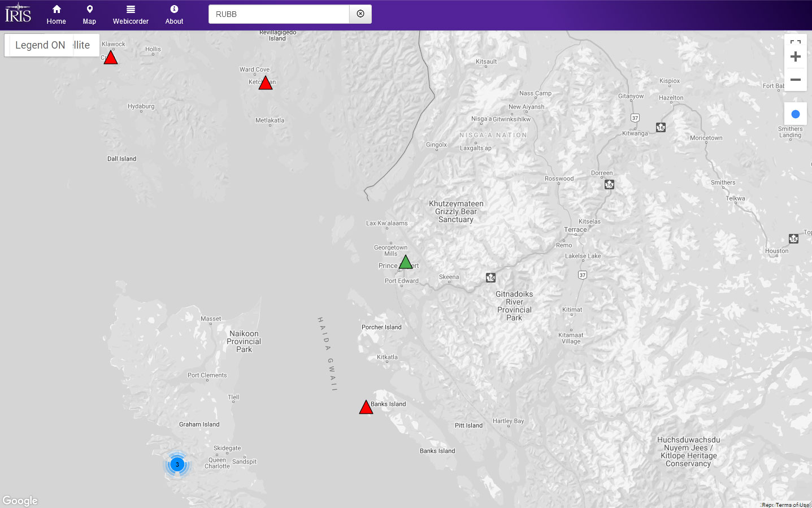Screen dimensions: 812x508
Task: Click the Hartley Bay label
Action: pos(508,421)
